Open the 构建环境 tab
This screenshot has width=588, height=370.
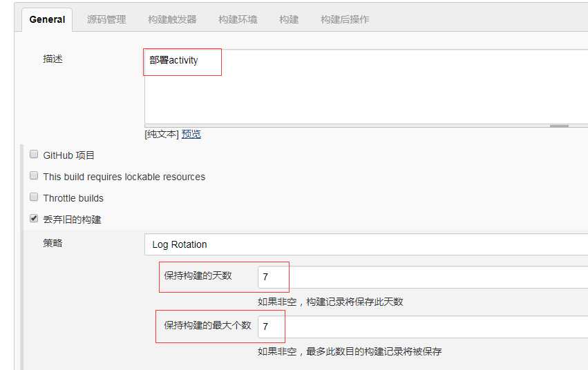[x=238, y=19]
